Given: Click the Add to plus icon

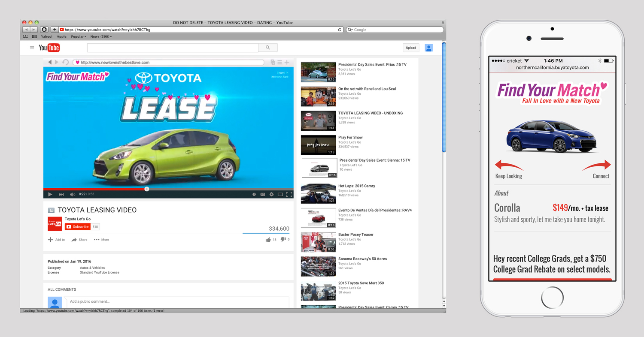Looking at the screenshot, I should pos(50,240).
